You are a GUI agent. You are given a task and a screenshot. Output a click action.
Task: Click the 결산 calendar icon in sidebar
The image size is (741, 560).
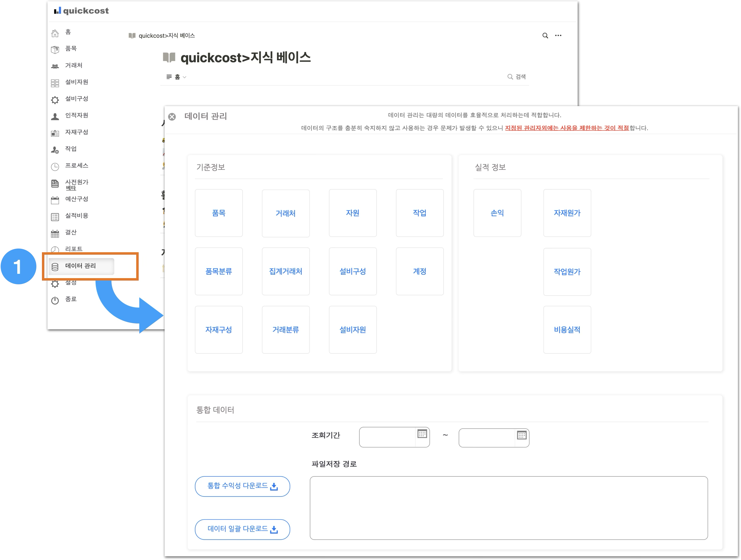click(55, 233)
